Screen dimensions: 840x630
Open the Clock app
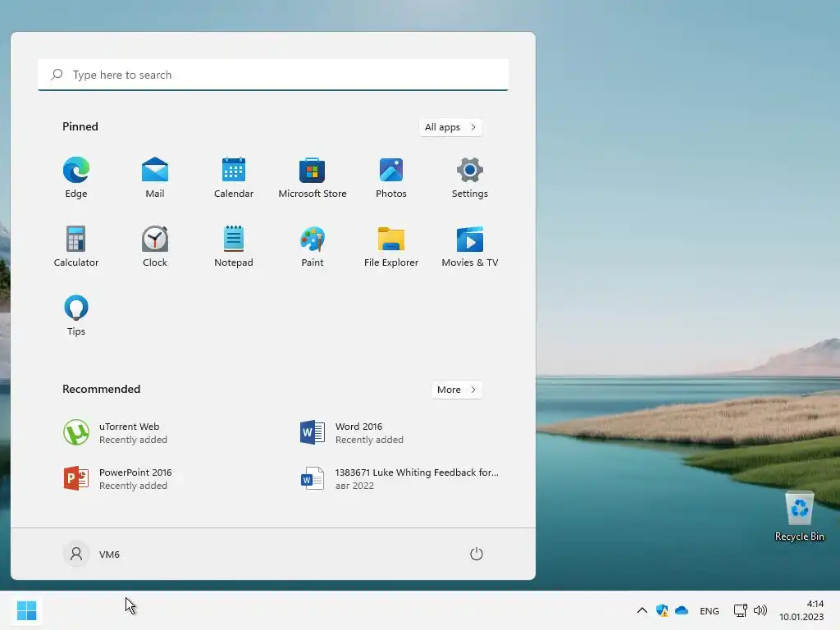[x=155, y=247]
